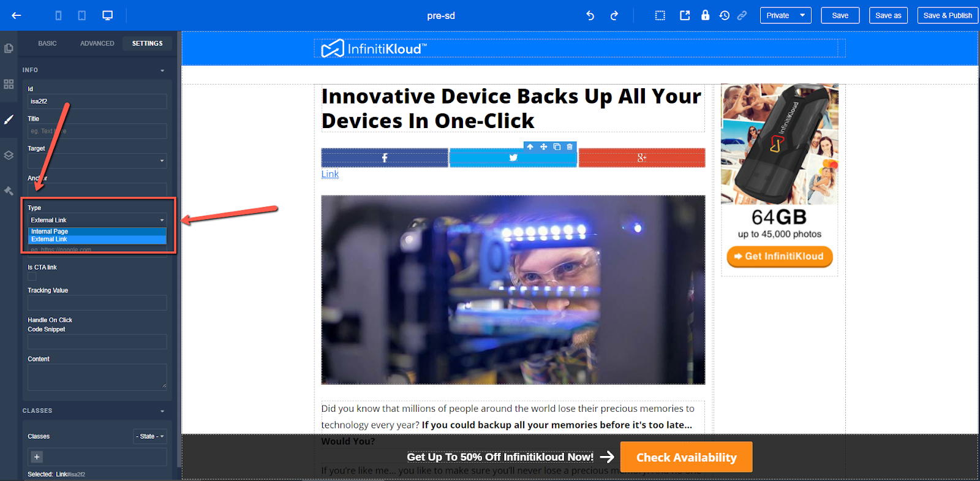Image resolution: width=980 pixels, height=481 pixels.
Task: Open the Target dropdown
Action: [x=97, y=161]
